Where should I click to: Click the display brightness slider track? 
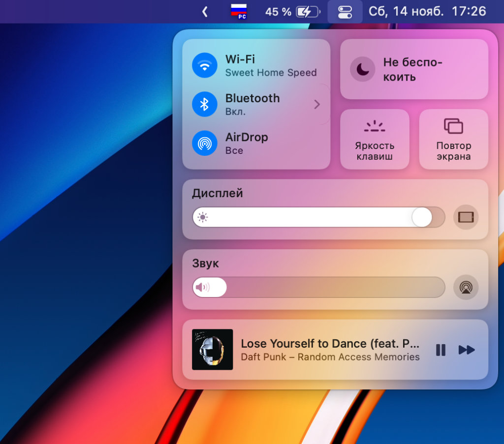(x=315, y=217)
